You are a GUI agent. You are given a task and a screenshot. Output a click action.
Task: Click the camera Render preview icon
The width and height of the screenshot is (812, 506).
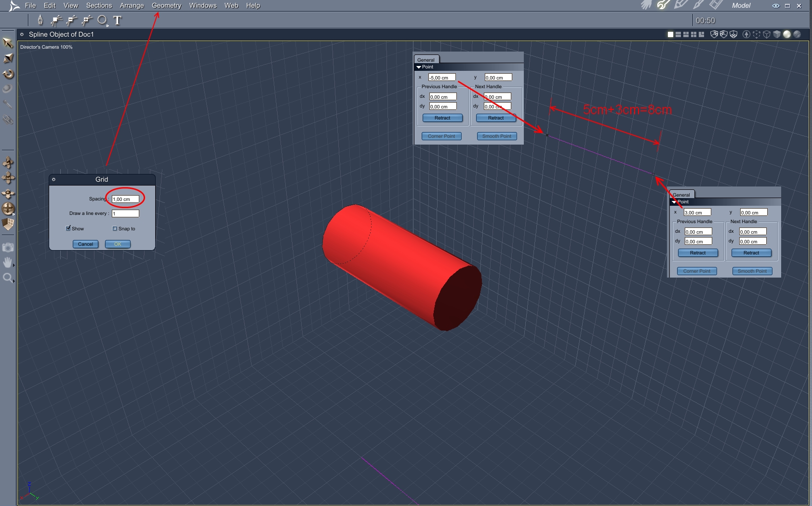coord(8,247)
